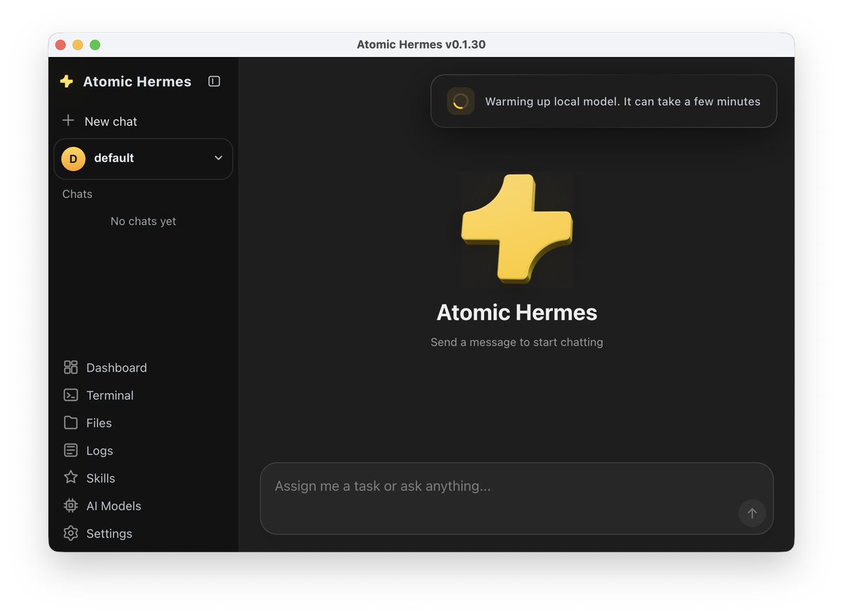
Task: Click the window title Atomic Hermes v0.1.30
Action: tap(421, 45)
